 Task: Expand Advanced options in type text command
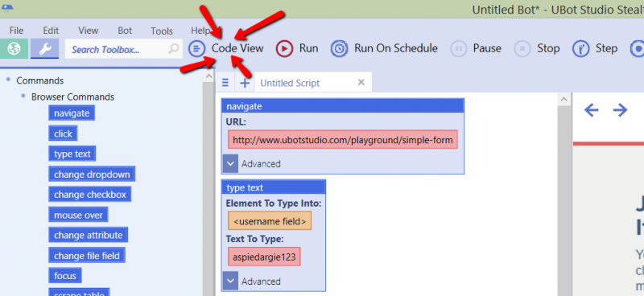pyautogui.click(x=230, y=282)
